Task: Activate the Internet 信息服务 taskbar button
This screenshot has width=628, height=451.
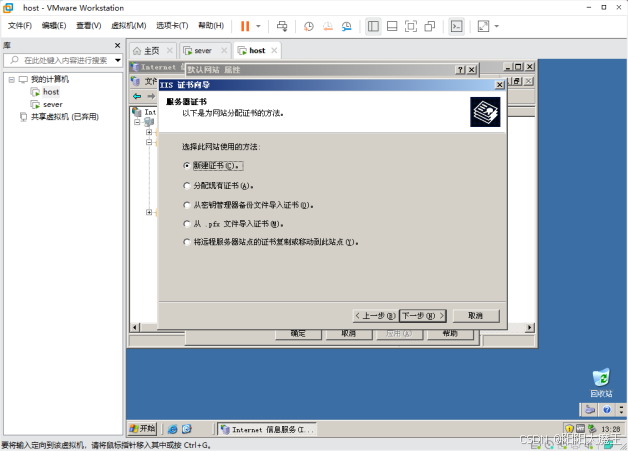Action: click(267, 429)
